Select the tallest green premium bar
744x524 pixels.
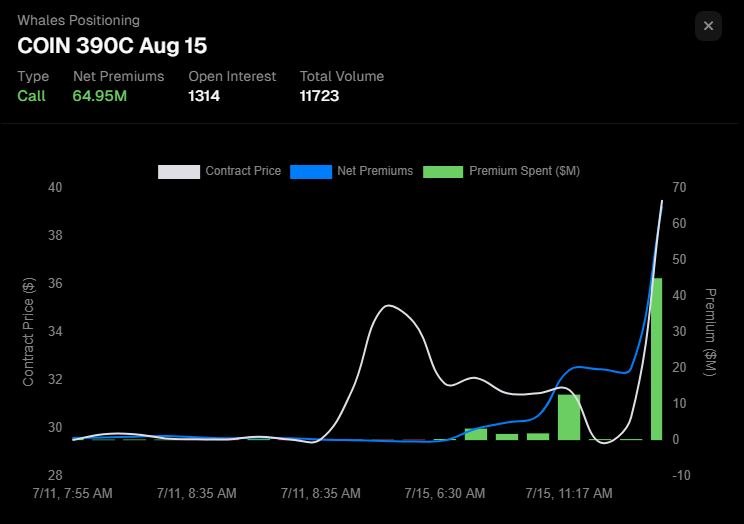(656, 359)
